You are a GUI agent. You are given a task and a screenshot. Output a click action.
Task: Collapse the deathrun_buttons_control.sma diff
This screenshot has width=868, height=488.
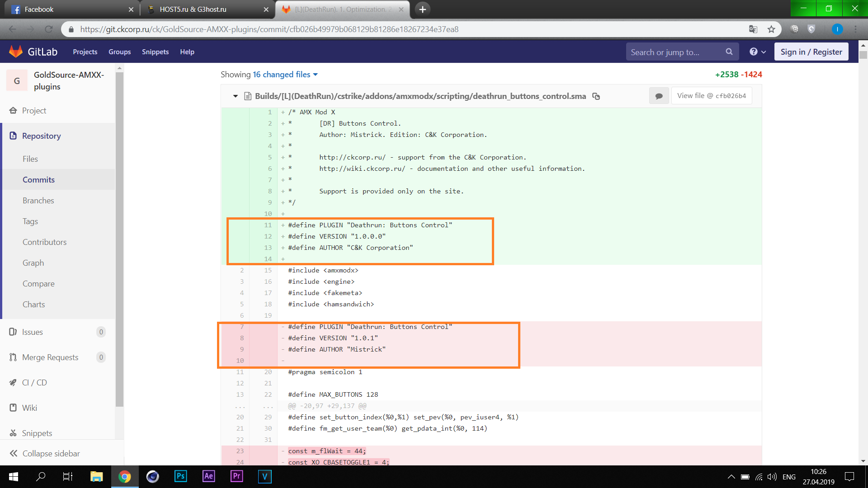click(235, 96)
